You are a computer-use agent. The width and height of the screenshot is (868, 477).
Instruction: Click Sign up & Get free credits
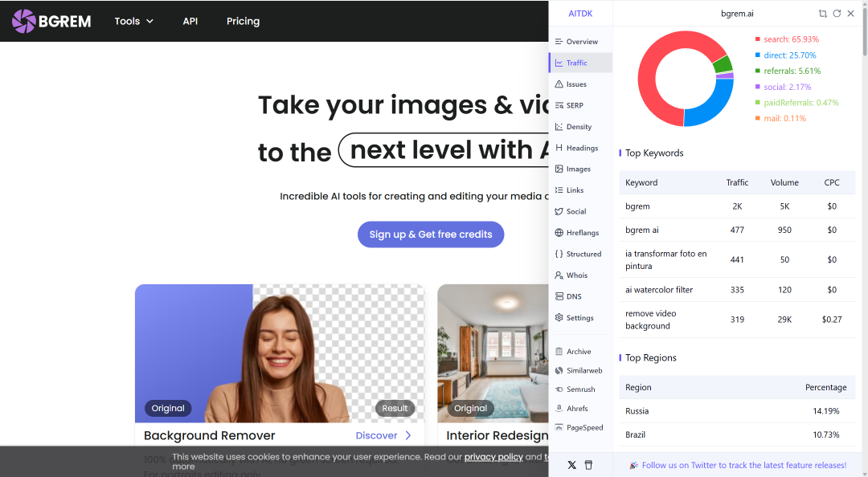[x=431, y=234]
